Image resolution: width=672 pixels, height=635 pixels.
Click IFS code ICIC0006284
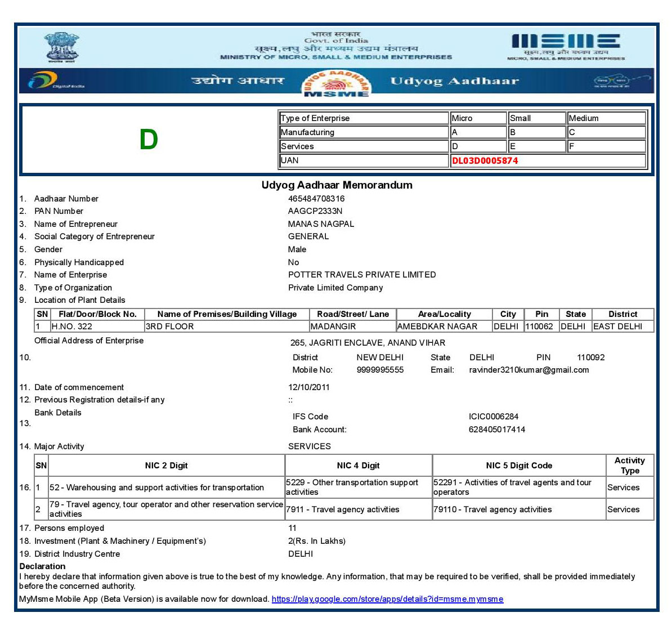(493, 417)
